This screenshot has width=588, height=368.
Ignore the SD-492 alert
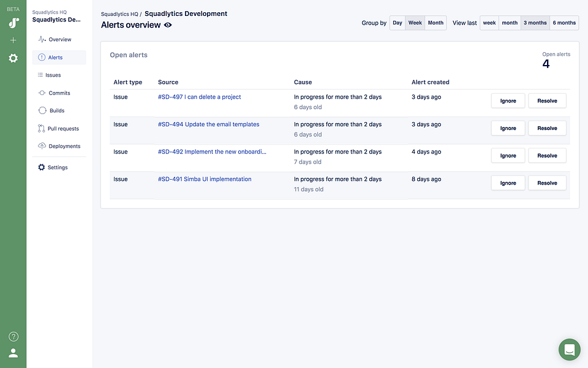click(x=508, y=155)
